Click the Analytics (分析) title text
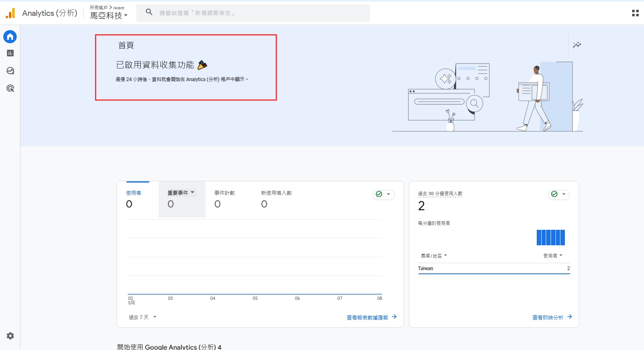This screenshot has height=350, width=644. 50,13
